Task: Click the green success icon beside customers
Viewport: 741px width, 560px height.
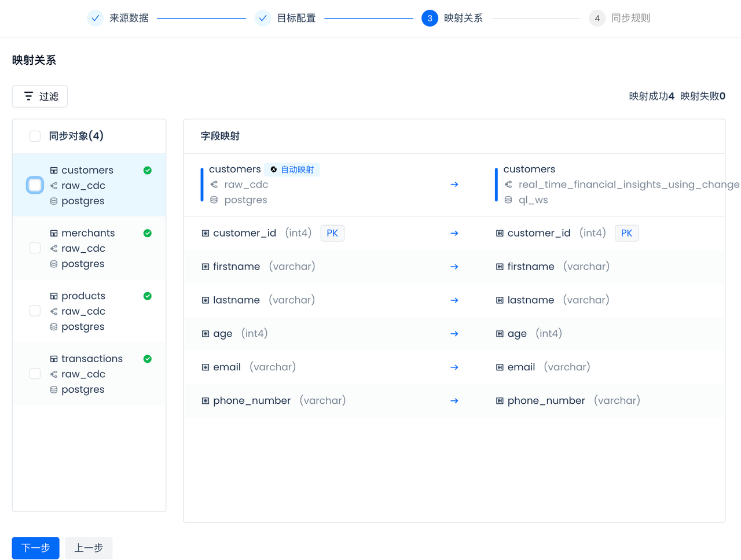Action: (x=148, y=170)
